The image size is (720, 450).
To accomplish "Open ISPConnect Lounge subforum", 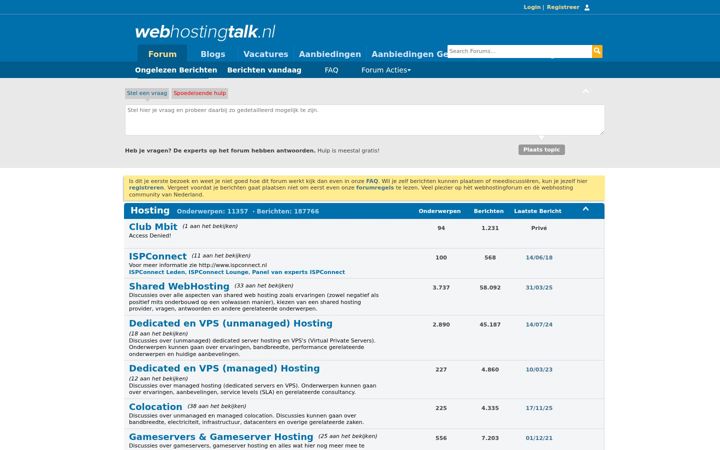I will [x=218, y=272].
